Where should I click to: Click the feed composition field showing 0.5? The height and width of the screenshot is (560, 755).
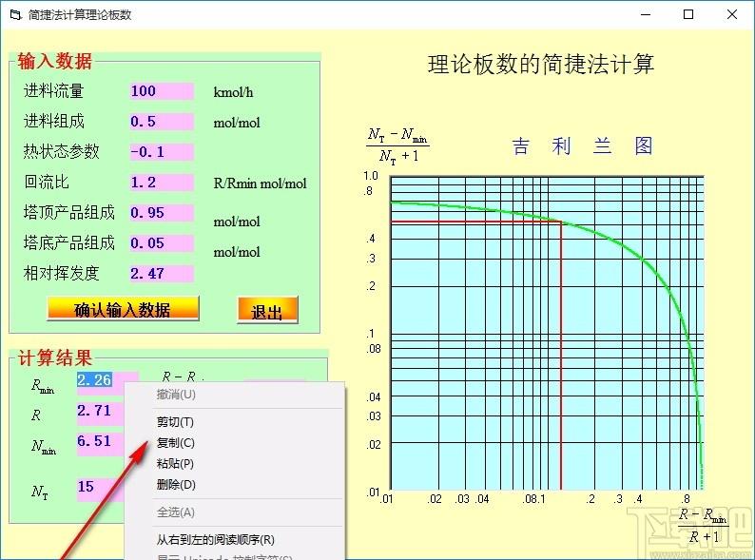coord(162,122)
